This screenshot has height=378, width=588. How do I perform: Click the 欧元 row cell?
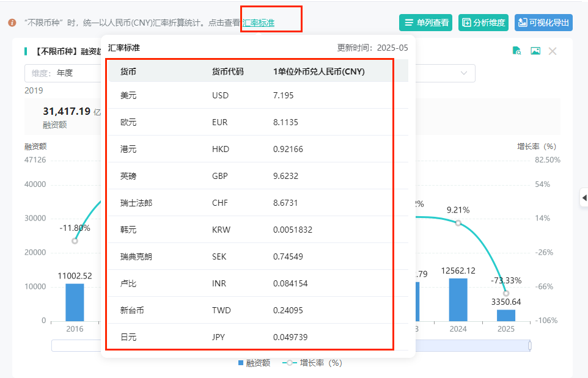point(128,123)
